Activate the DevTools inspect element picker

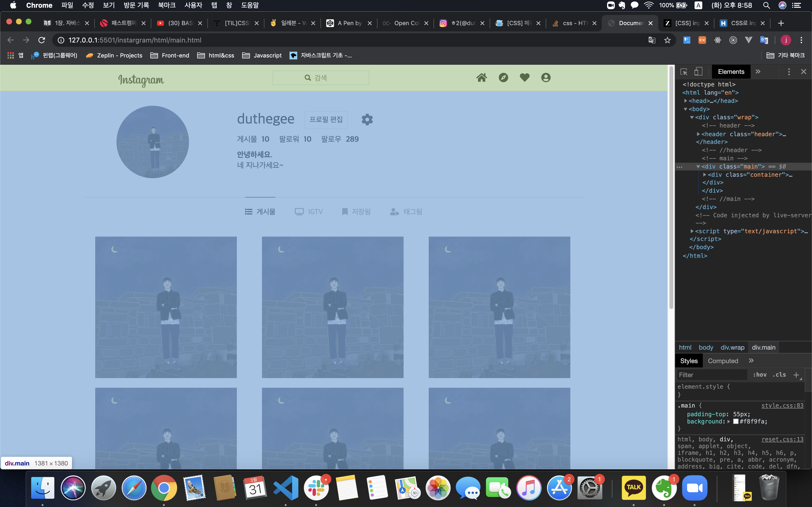pos(683,72)
